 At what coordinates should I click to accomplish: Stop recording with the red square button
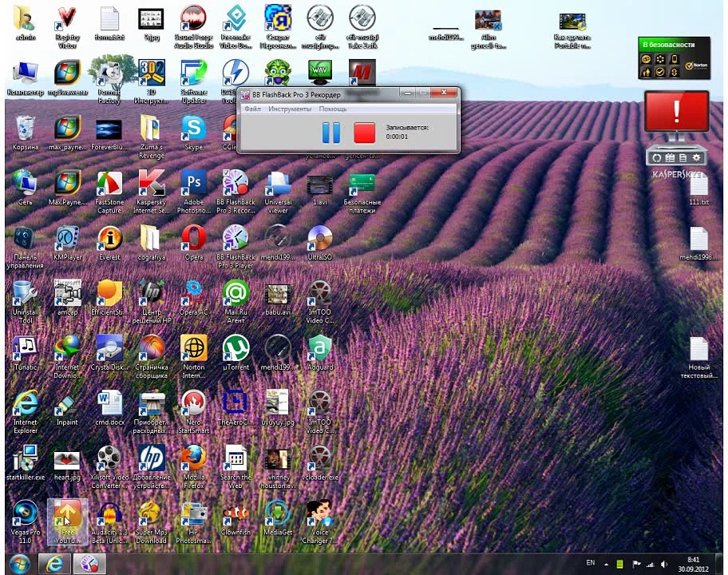click(x=365, y=133)
